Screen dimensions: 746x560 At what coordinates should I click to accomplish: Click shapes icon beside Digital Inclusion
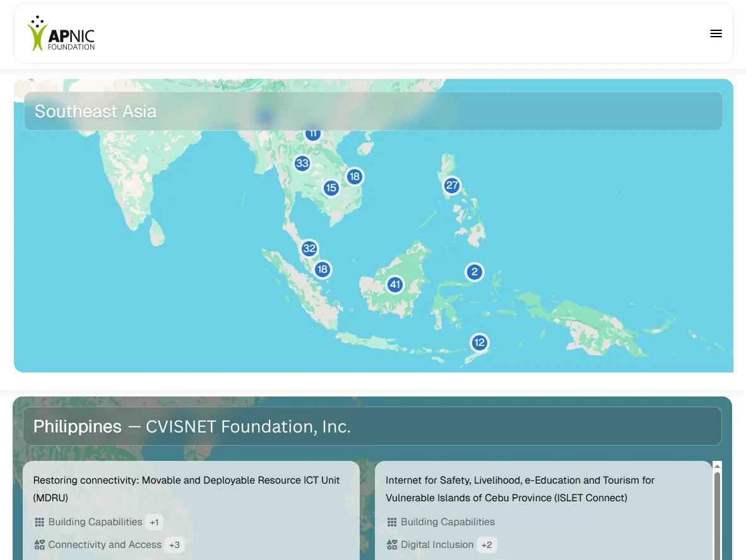click(392, 545)
